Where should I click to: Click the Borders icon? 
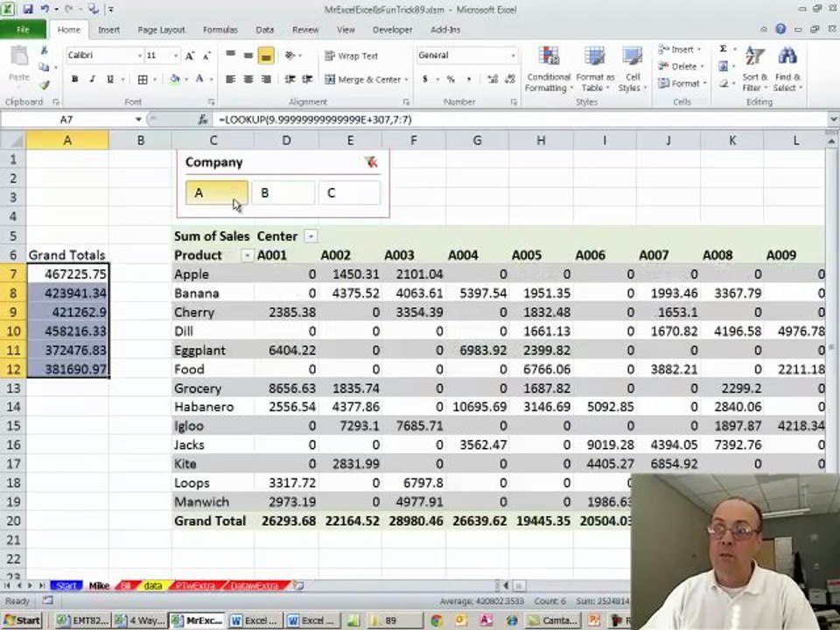tap(143, 80)
